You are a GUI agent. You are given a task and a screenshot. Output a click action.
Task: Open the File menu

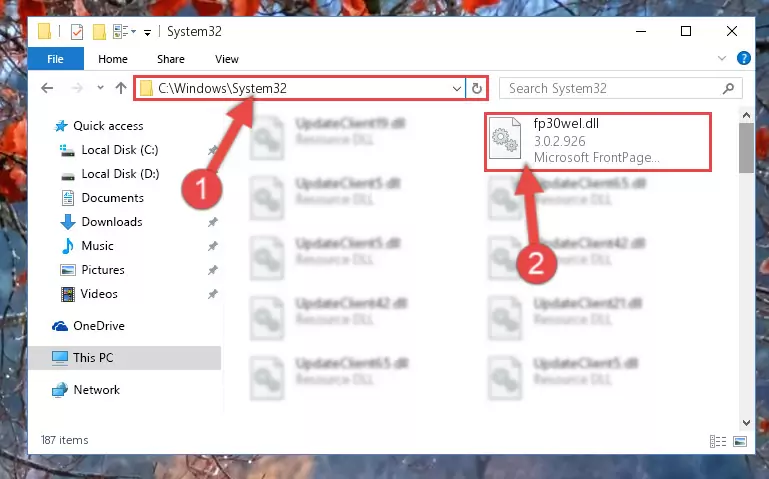[x=55, y=59]
